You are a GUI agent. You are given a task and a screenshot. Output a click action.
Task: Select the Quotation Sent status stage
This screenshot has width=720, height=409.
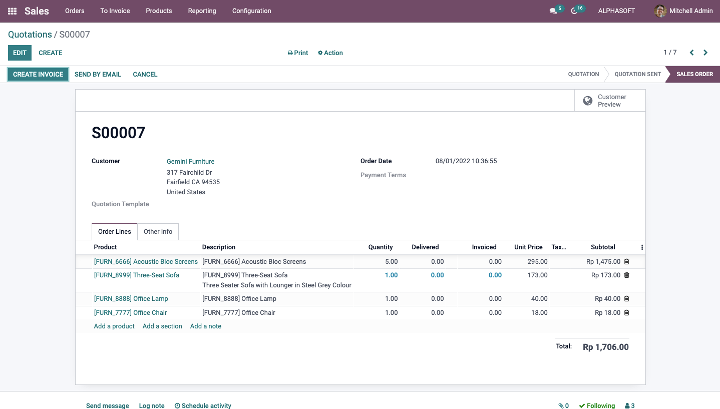pos(636,74)
